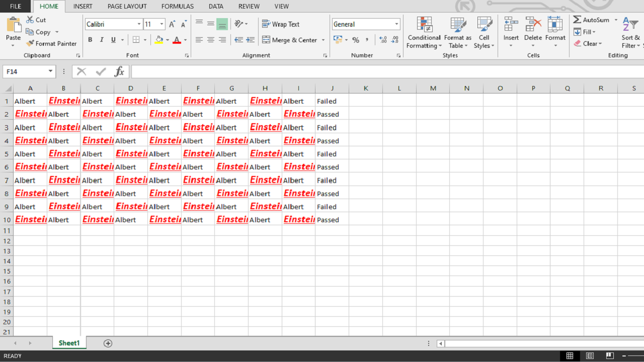Open Conditional Formatting options
644x362 pixels.
coord(424,33)
